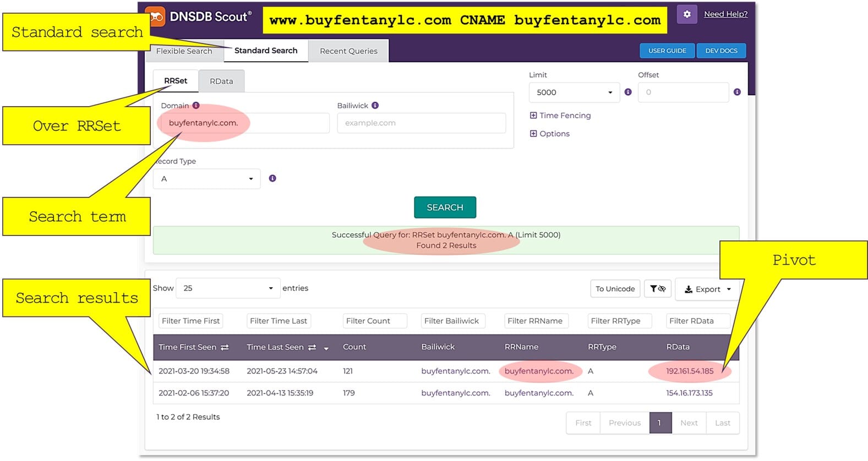Select the RRSet sub-tab
868x461 pixels.
click(176, 81)
